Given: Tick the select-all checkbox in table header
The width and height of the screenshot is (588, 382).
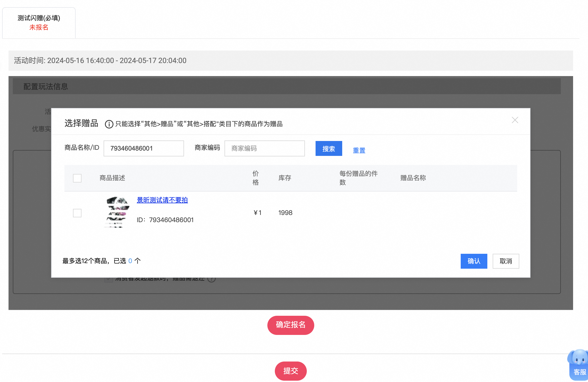Looking at the screenshot, I should coord(77,178).
